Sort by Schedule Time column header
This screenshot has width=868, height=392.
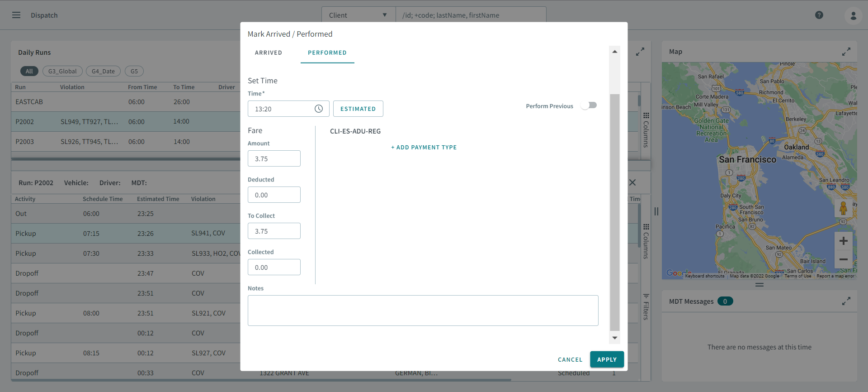click(103, 199)
